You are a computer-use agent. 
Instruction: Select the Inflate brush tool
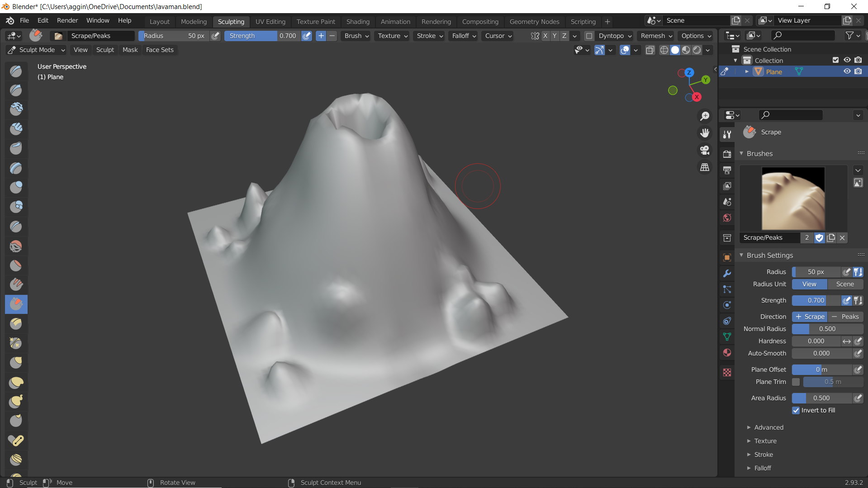tap(16, 187)
